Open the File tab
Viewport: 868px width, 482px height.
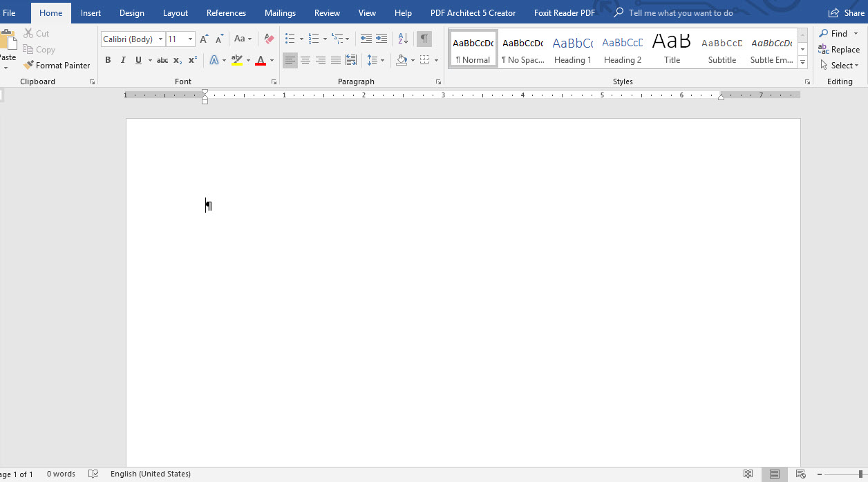(x=9, y=12)
